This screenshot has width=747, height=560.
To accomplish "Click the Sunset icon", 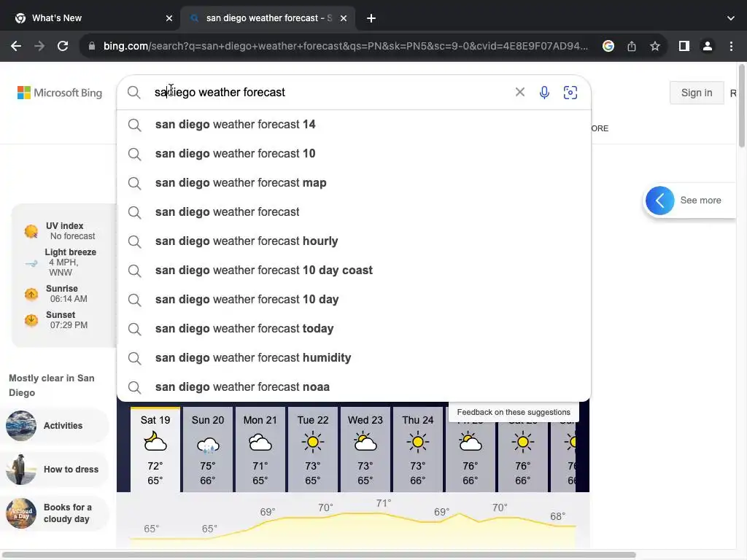I will [x=31, y=320].
